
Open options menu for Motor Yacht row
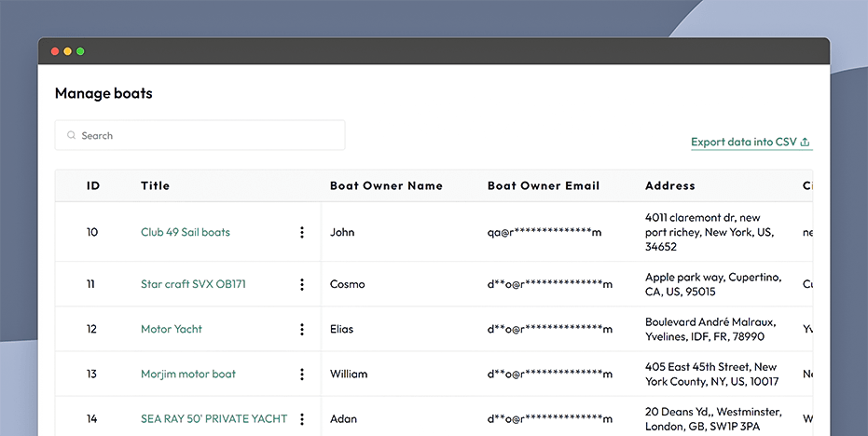pos(302,329)
